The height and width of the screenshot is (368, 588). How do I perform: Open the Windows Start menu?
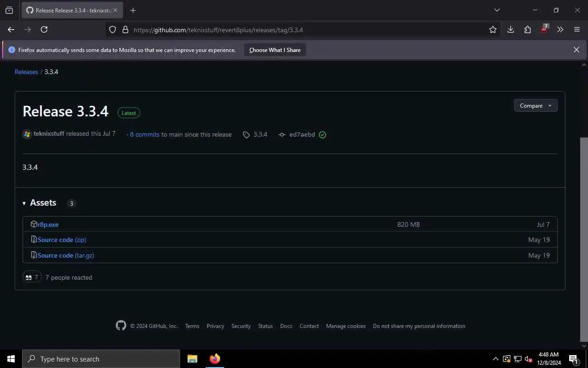[x=11, y=359]
